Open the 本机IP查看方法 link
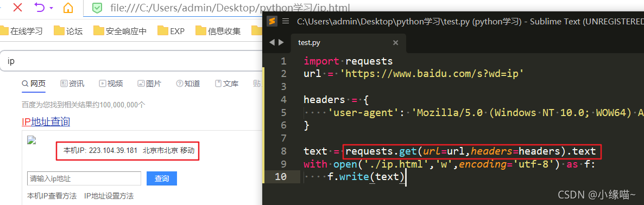This screenshot has width=644, height=205. click(52, 196)
